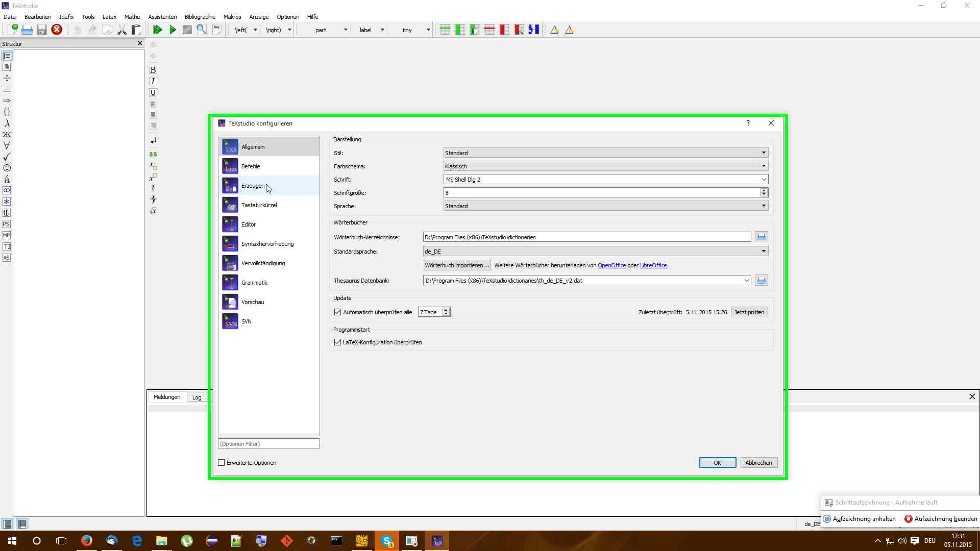Screen dimensions: 980x551
Task: Click the Cut scissors icon
Action: 121,30
